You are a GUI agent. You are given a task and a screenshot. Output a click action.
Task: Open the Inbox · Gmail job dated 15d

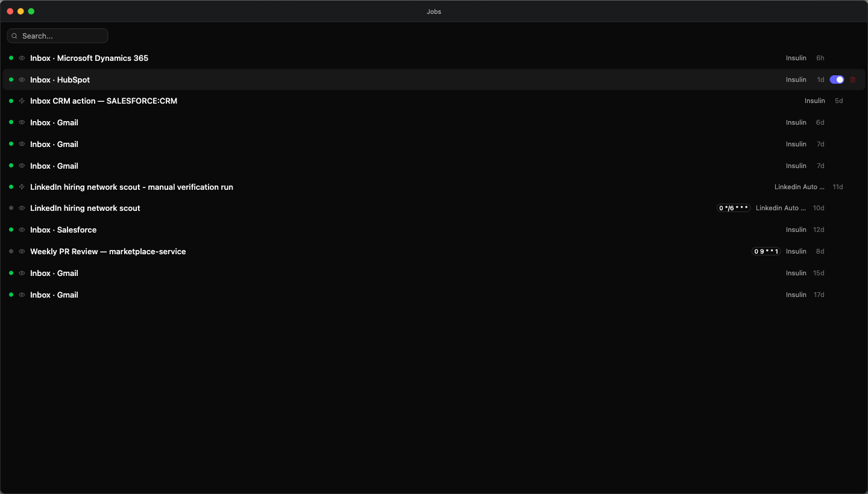click(54, 273)
